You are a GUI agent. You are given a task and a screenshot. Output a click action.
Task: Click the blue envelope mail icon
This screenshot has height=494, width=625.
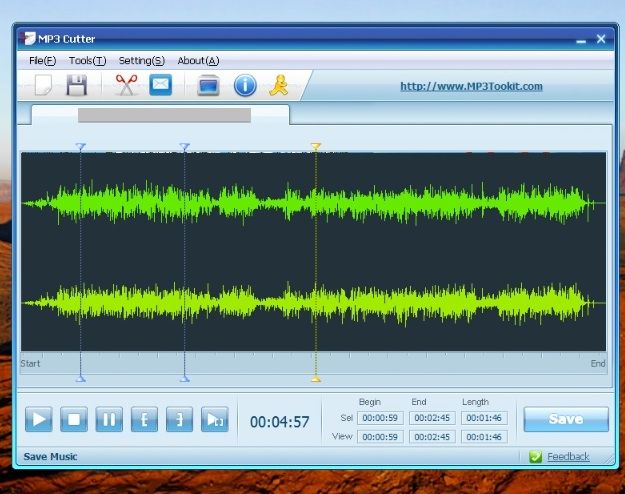pyautogui.click(x=161, y=85)
